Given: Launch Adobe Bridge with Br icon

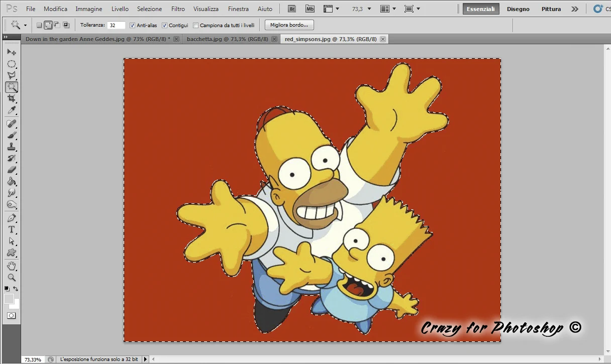Looking at the screenshot, I should pos(291,9).
